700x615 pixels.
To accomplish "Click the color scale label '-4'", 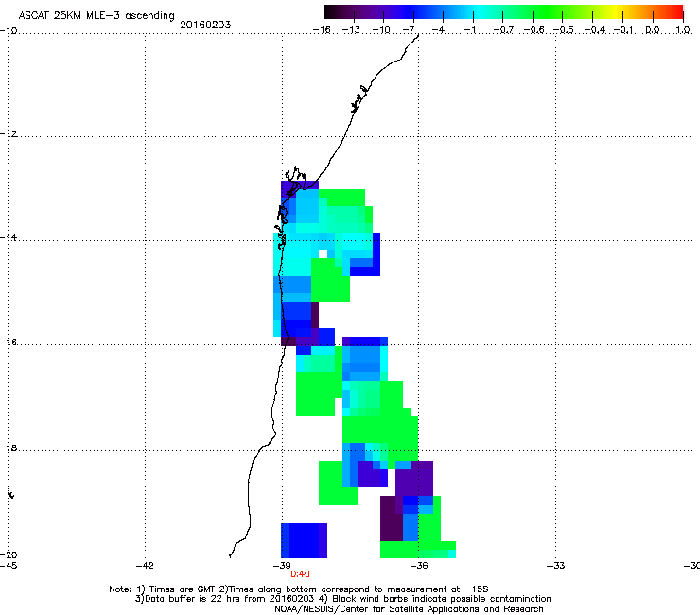I will point(438,30).
